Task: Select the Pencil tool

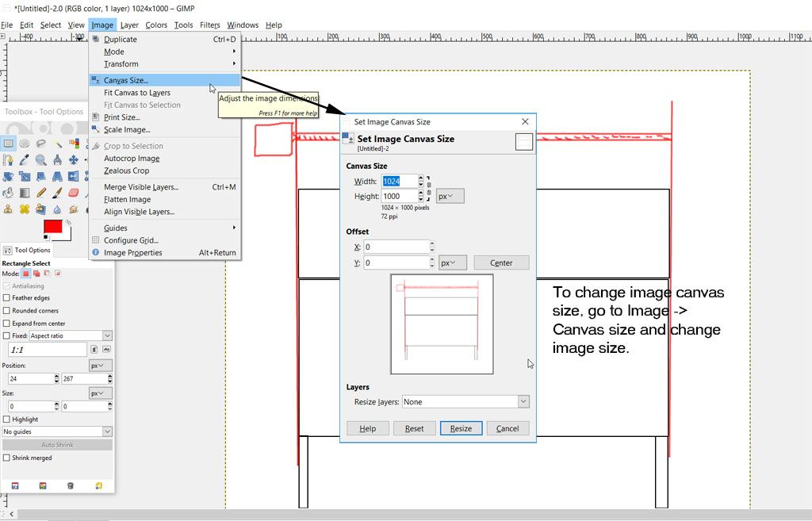Action: (41, 193)
